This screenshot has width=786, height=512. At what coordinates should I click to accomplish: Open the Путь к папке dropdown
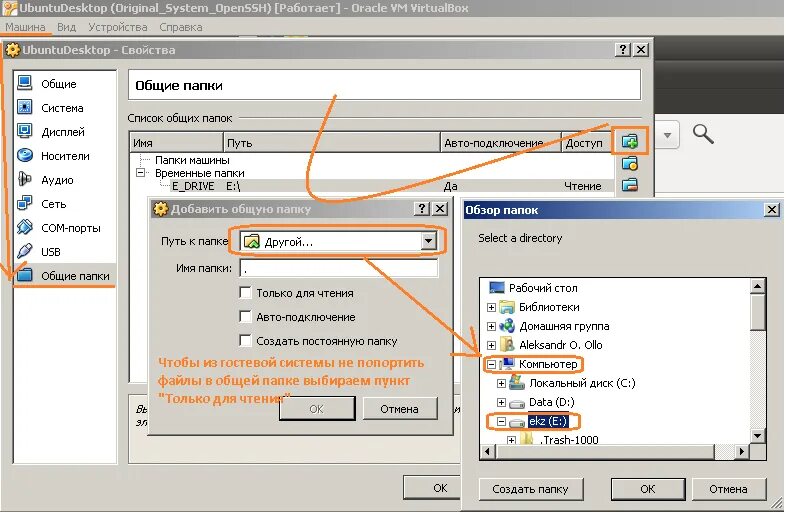428,242
